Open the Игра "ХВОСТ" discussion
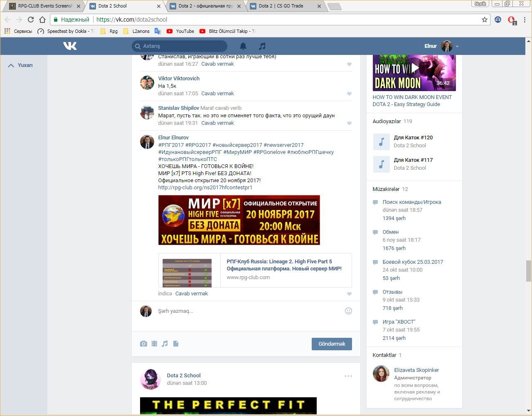532x416 pixels. (399, 322)
